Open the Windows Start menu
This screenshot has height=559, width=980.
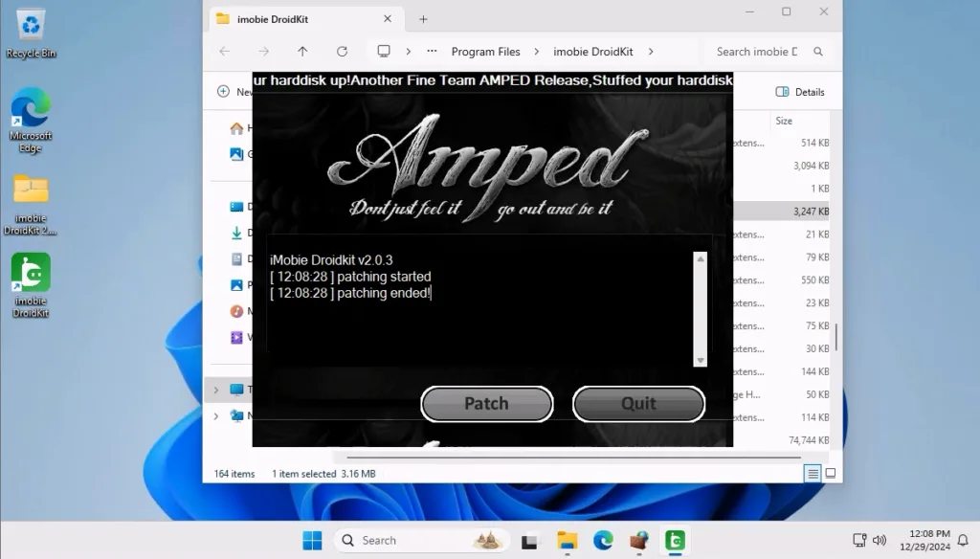pyautogui.click(x=312, y=540)
